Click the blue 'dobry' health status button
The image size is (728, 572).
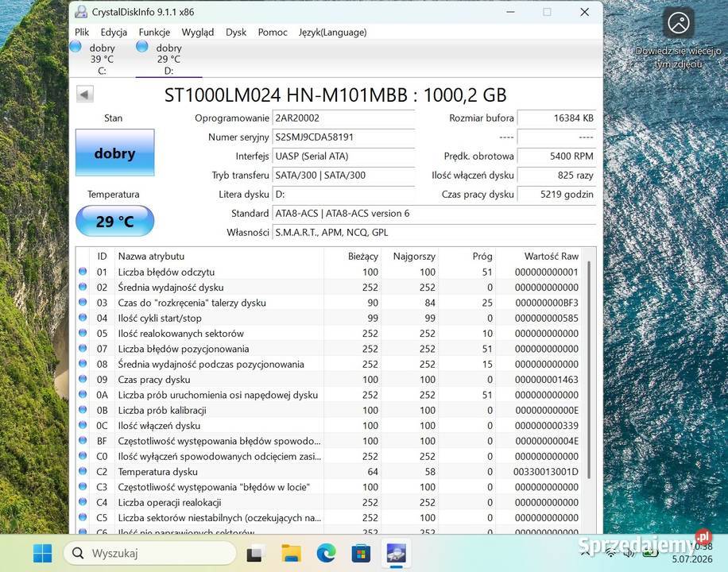[x=114, y=153]
